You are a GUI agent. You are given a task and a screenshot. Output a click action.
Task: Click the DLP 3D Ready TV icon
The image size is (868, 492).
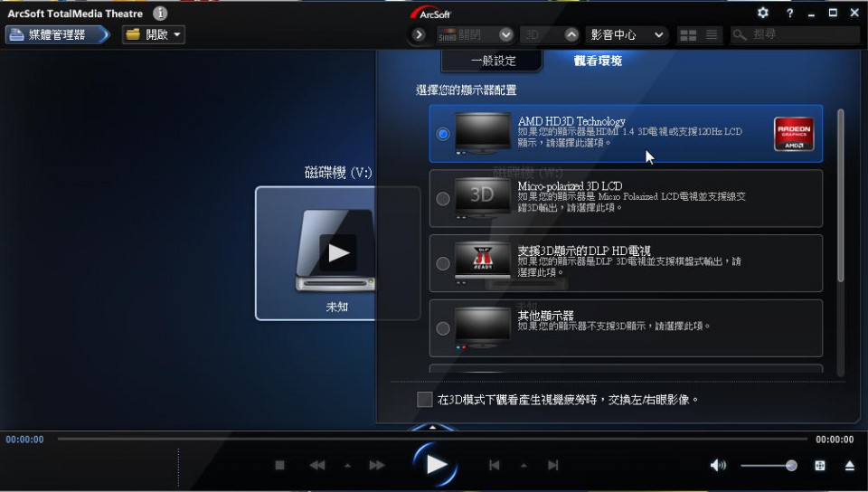[x=483, y=263]
